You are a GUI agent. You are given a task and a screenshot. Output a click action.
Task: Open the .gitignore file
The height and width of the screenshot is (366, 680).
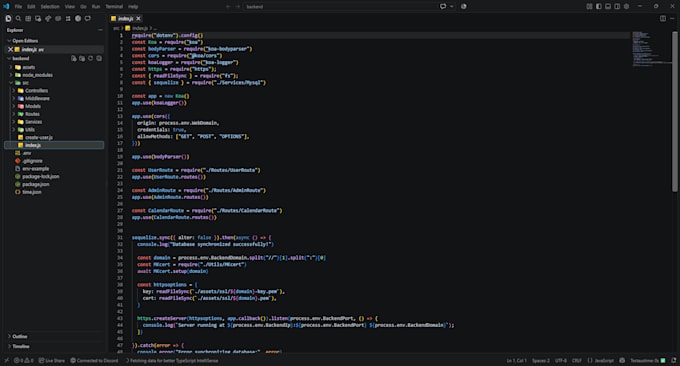33,161
